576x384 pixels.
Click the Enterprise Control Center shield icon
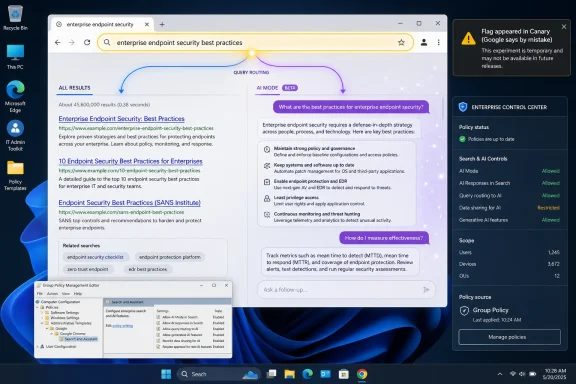[463, 107]
